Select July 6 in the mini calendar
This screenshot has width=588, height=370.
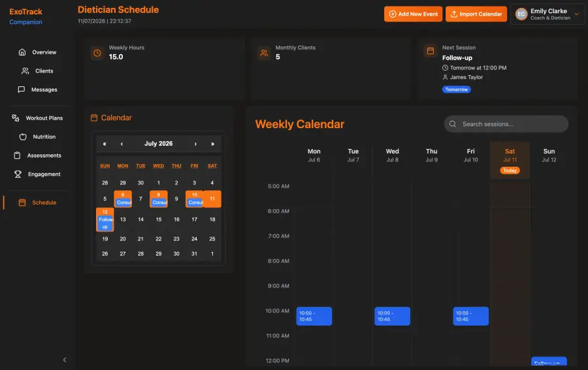coord(123,199)
